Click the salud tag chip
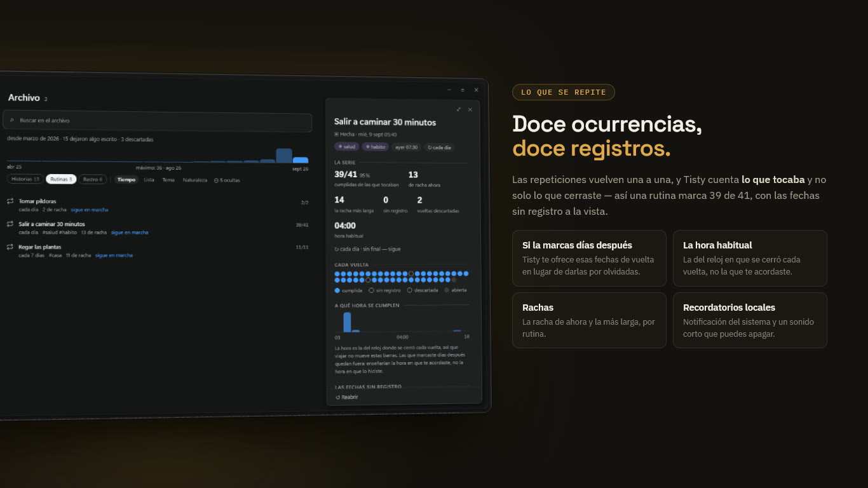 tap(347, 147)
